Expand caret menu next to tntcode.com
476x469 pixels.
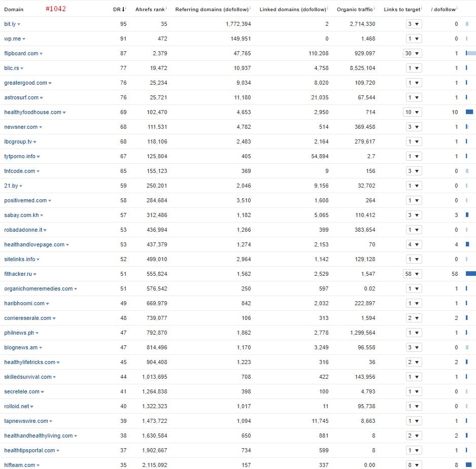(x=38, y=171)
